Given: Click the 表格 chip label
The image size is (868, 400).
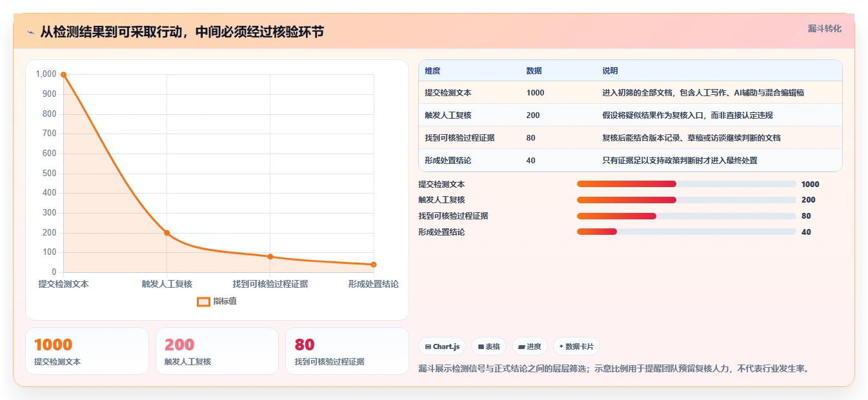Looking at the screenshot, I should coord(492,346).
